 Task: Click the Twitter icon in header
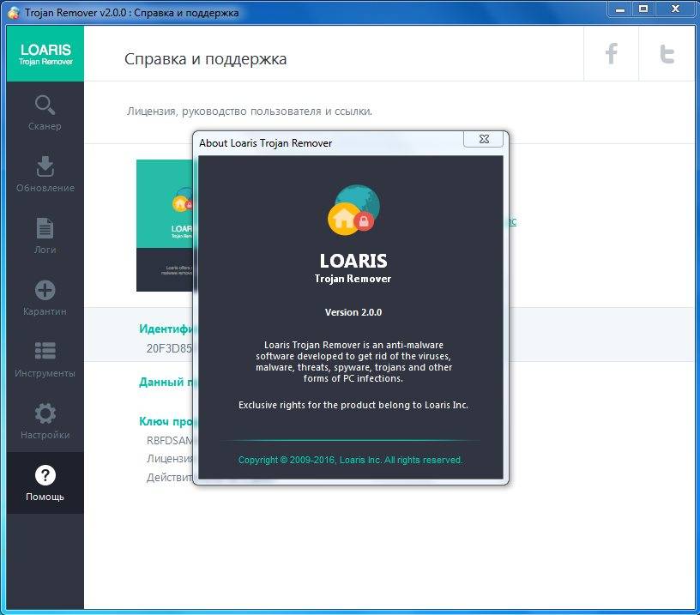[x=667, y=53]
